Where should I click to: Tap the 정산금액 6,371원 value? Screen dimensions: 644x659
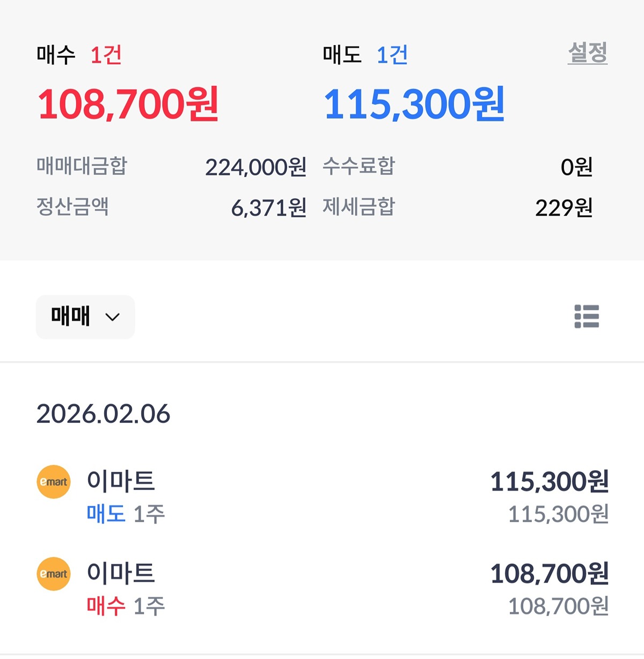click(x=268, y=208)
